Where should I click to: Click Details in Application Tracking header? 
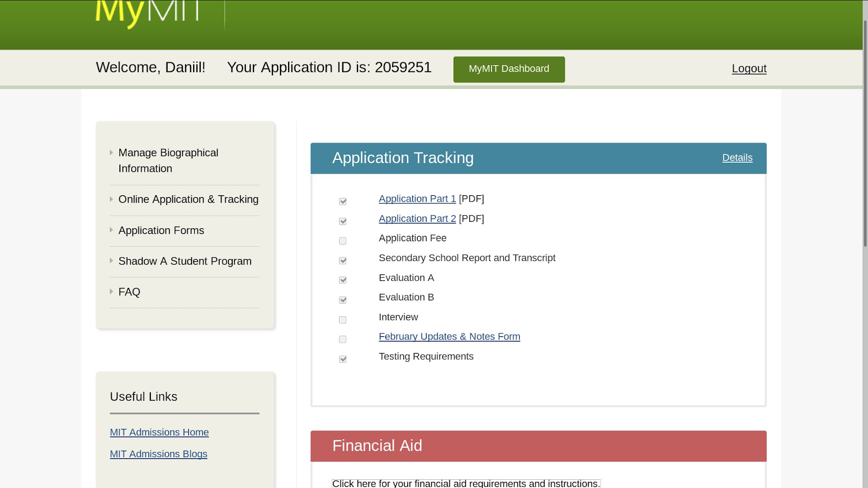(737, 158)
